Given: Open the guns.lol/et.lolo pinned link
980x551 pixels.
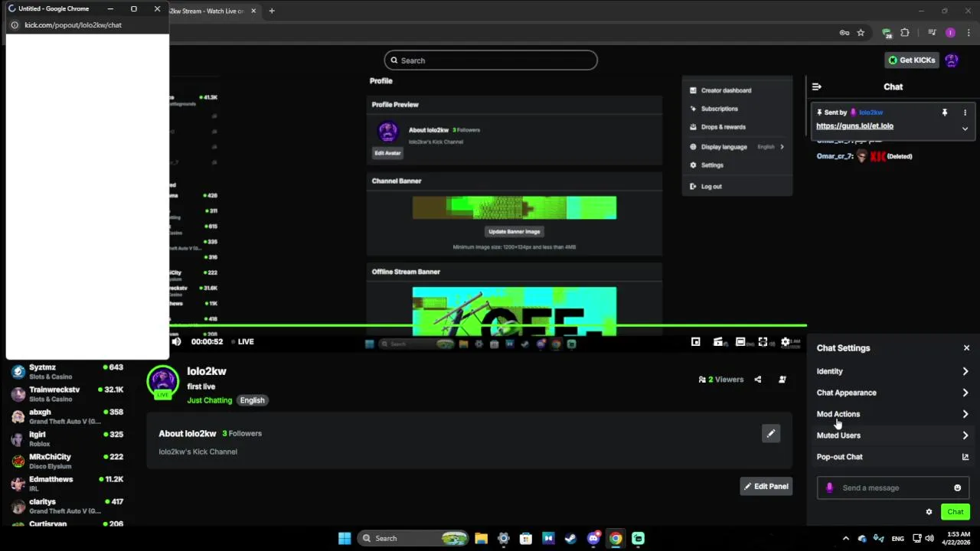Looking at the screenshot, I should [x=854, y=126].
